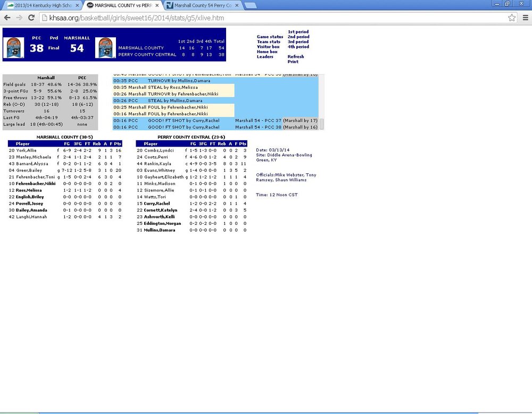This screenshot has height=414, width=532.
Task: Reload the page with the refresh icon
Action: point(31,18)
